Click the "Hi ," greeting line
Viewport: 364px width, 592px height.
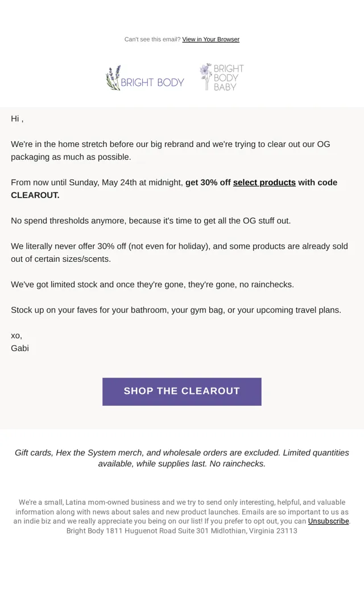17,119
